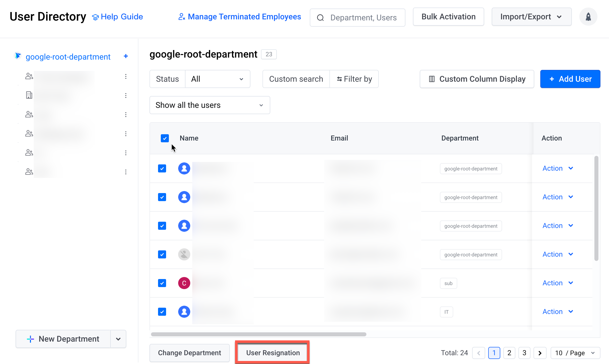Click the User Resignation button
The width and height of the screenshot is (609, 364).
(273, 353)
